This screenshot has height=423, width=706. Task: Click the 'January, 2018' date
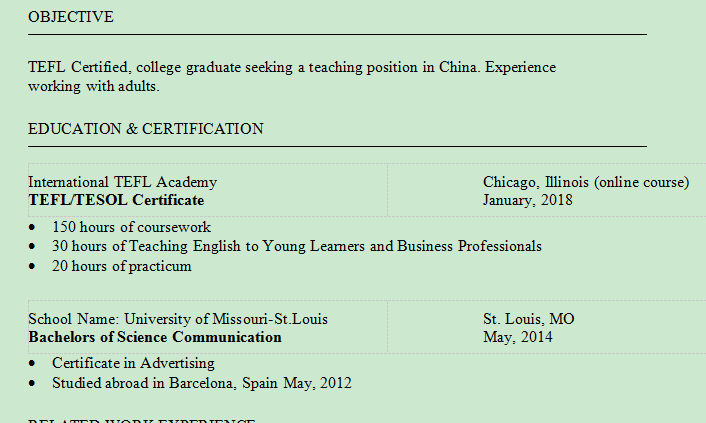pyautogui.click(x=528, y=200)
